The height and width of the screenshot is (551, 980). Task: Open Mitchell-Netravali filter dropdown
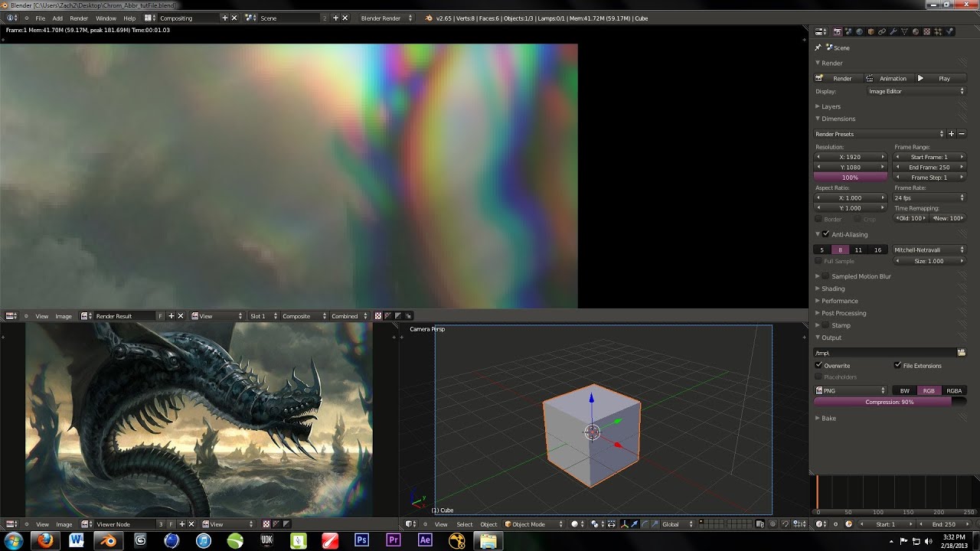[x=929, y=249]
